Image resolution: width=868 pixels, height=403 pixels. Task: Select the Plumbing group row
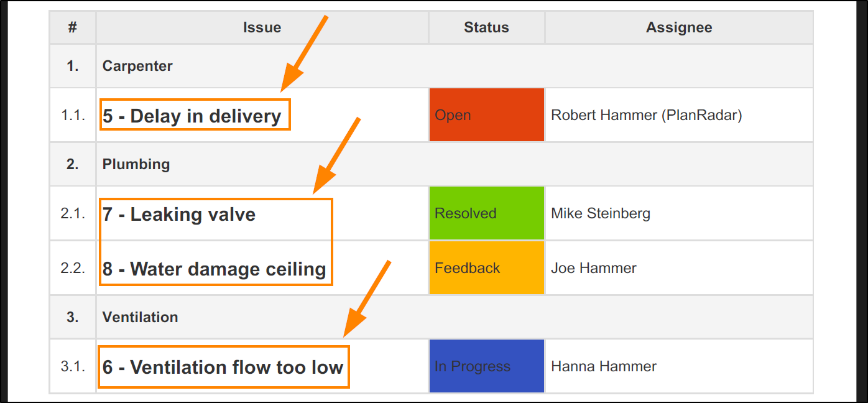point(136,164)
